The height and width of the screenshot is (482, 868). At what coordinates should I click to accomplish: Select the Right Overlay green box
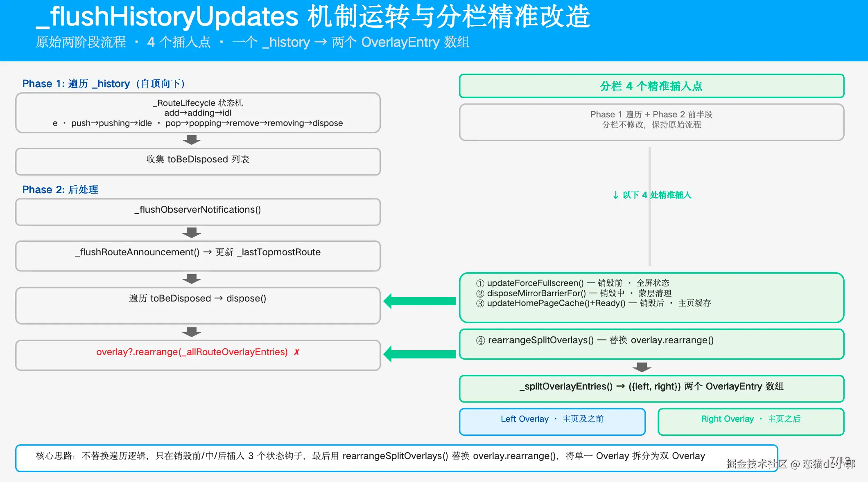[751, 421]
